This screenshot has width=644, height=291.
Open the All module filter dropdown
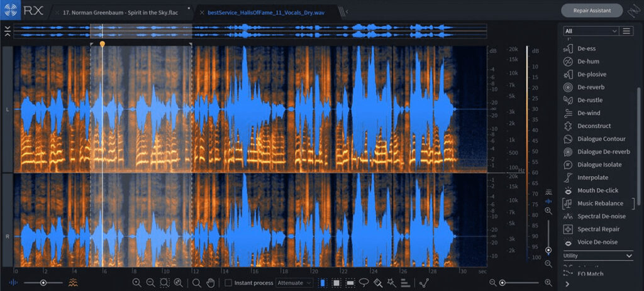click(591, 31)
